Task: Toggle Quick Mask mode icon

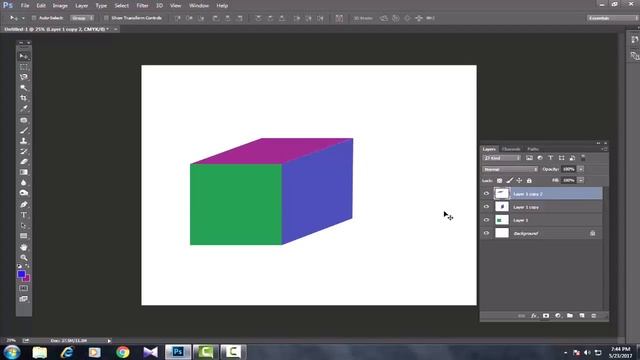Action: pos(24,288)
